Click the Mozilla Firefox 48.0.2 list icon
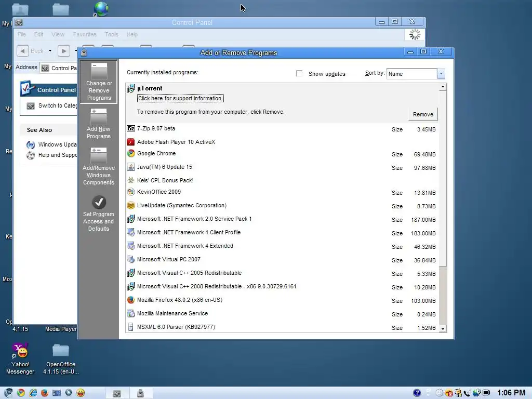532x399 pixels. 130,300
